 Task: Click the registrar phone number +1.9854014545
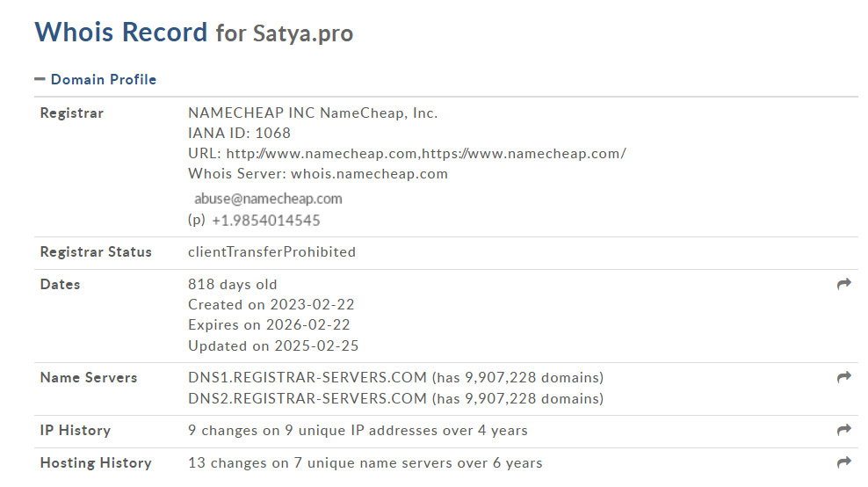point(265,221)
